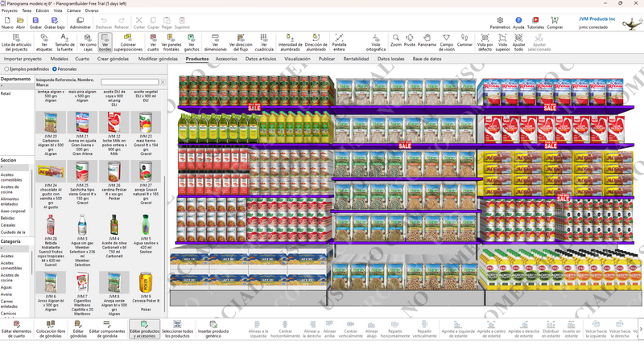The height and width of the screenshot is (345, 644).
Task: Click Colorear superposiciones tool
Action: coord(128,43)
